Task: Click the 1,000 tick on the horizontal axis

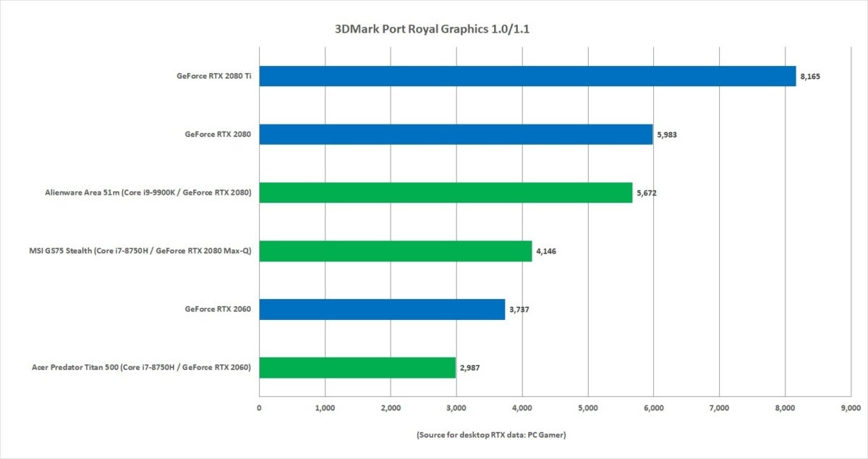Action: [325, 408]
